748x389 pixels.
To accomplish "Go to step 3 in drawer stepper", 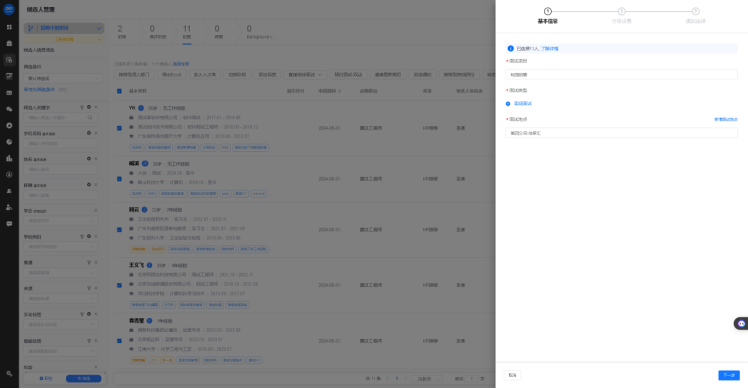I will click(695, 15).
